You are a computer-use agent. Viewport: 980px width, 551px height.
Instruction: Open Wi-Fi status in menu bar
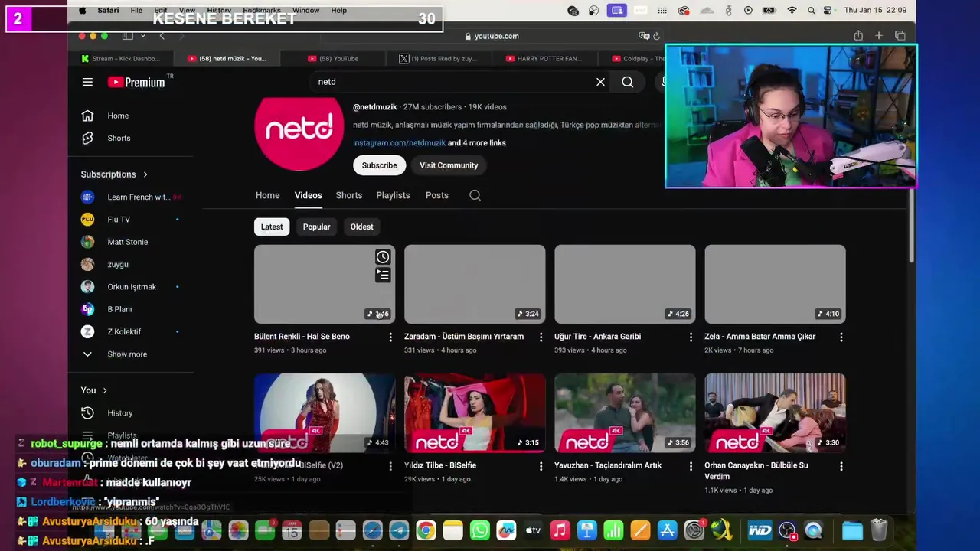pos(792,11)
